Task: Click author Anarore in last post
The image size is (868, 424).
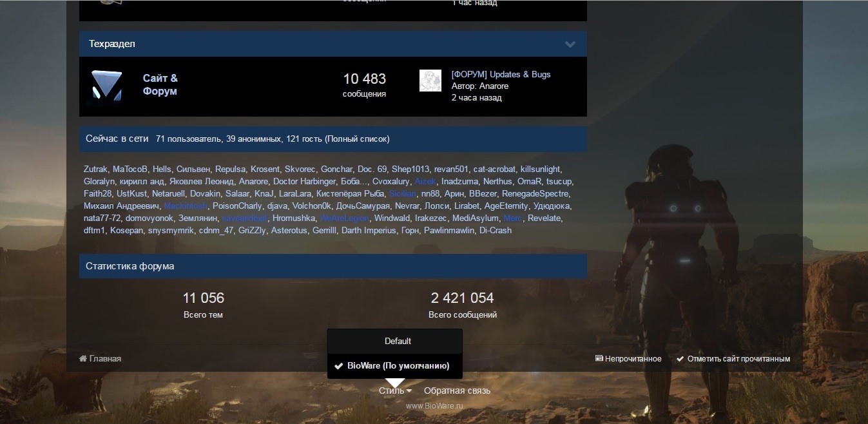Action: point(494,86)
